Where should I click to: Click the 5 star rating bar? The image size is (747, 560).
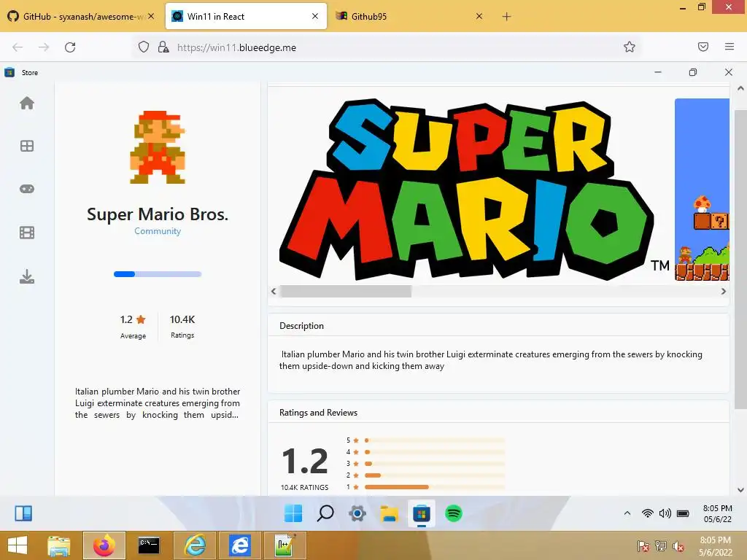tap(435, 440)
